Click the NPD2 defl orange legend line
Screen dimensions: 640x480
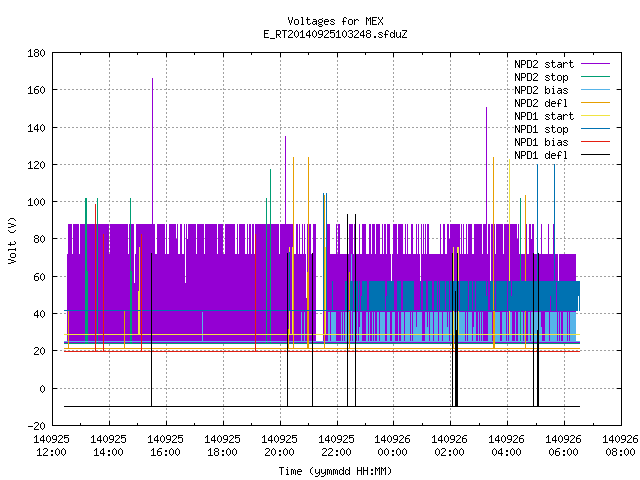click(x=595, y=103)
